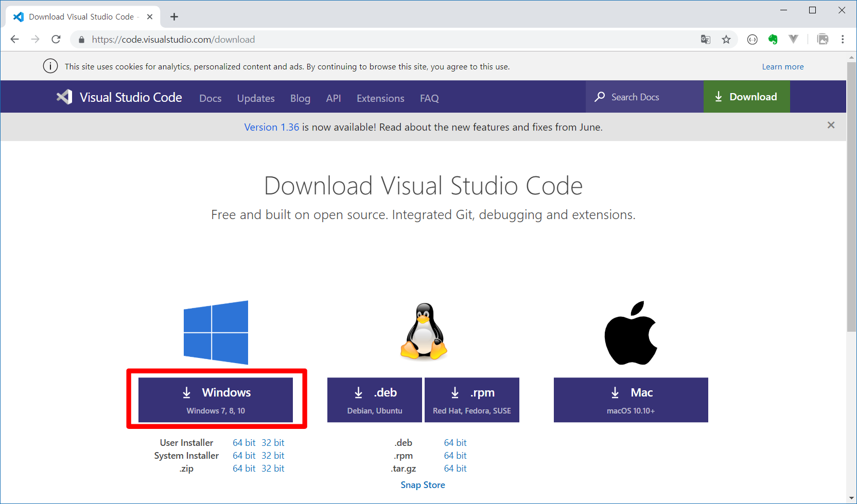Open the image extension icon near the menu
This screenshot has height=504, width=857.
point(823,40)
